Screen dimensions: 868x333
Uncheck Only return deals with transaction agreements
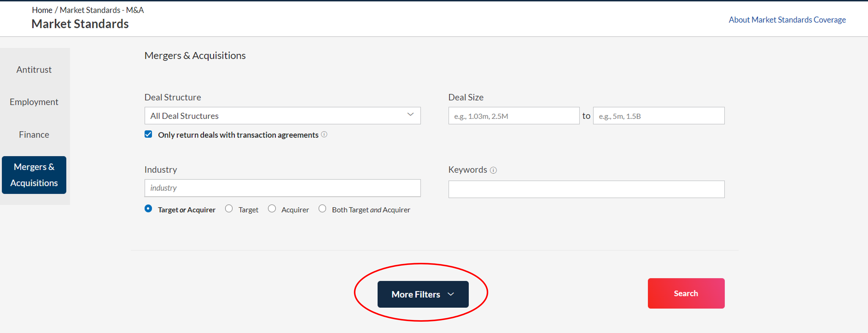pos(148,134)
